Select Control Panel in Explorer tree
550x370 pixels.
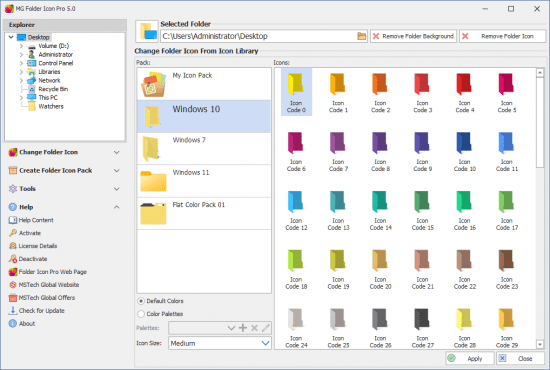coord(55,63)
